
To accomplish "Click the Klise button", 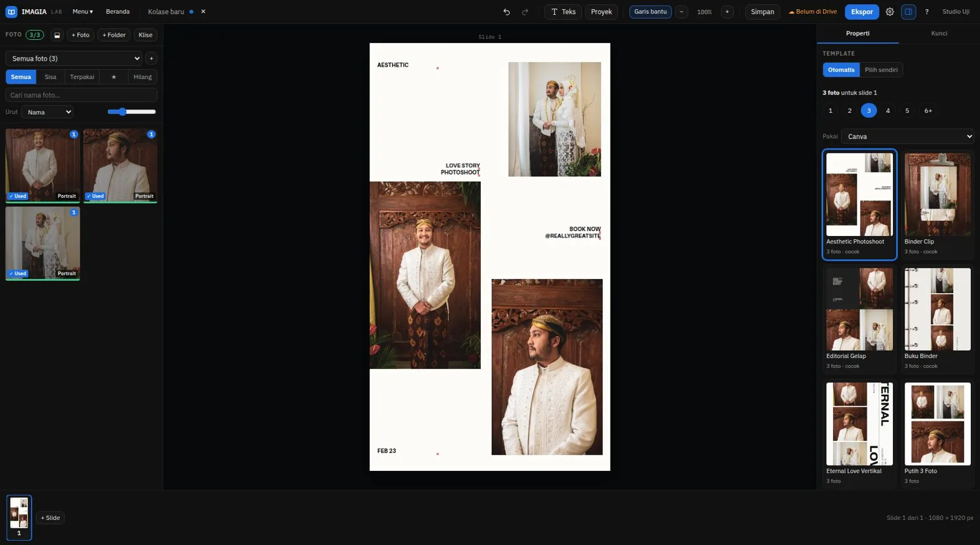I will (x=145, y=35).
